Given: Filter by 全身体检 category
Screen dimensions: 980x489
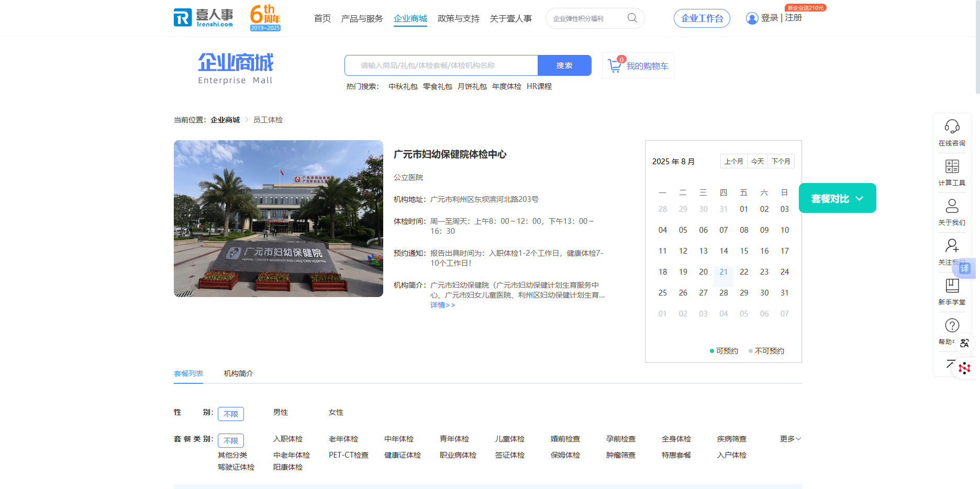Looking at the screenshot, I should [x=676, y=439].
